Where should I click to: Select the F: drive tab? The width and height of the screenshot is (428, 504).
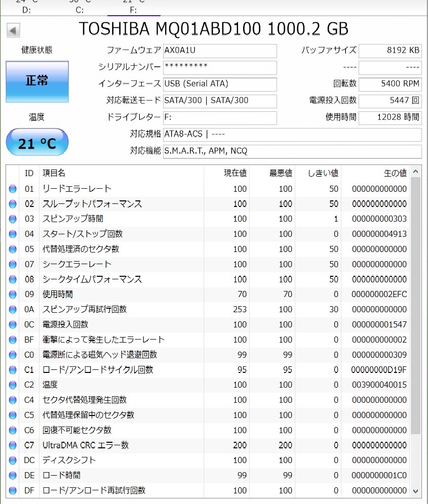pyautogui.click(x=134, y=8)
